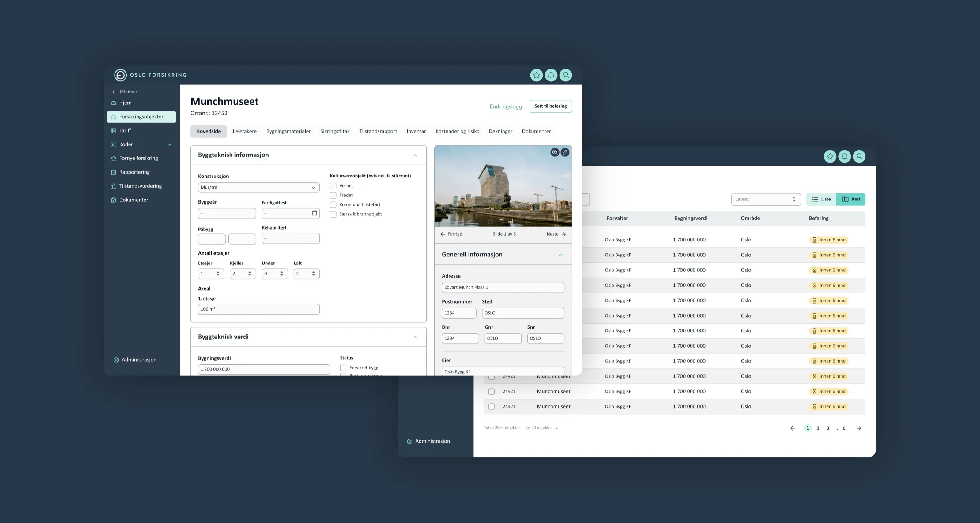Click the favorites star icon in Munchmuseet window

tap(537, 75)
